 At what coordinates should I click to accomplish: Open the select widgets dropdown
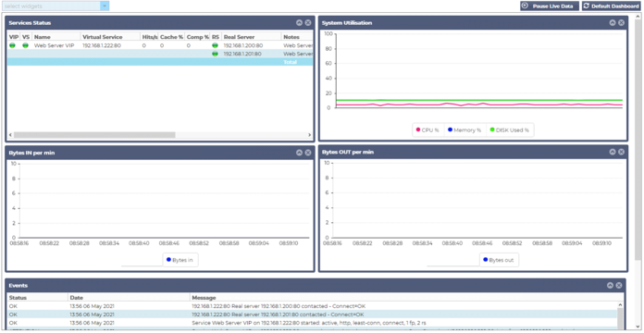point(56,6)
